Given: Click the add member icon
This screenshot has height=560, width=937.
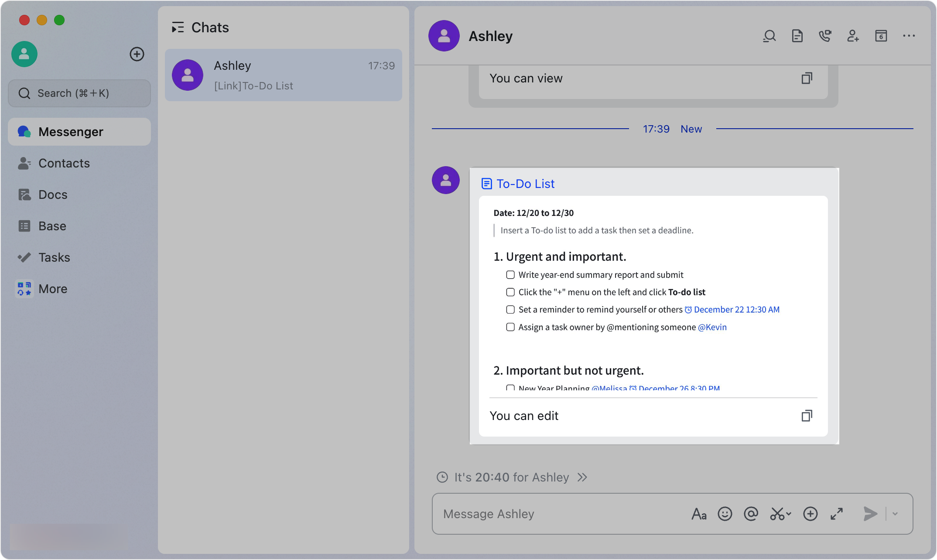Looking at the screenshot, I should [x=853, y=36].
